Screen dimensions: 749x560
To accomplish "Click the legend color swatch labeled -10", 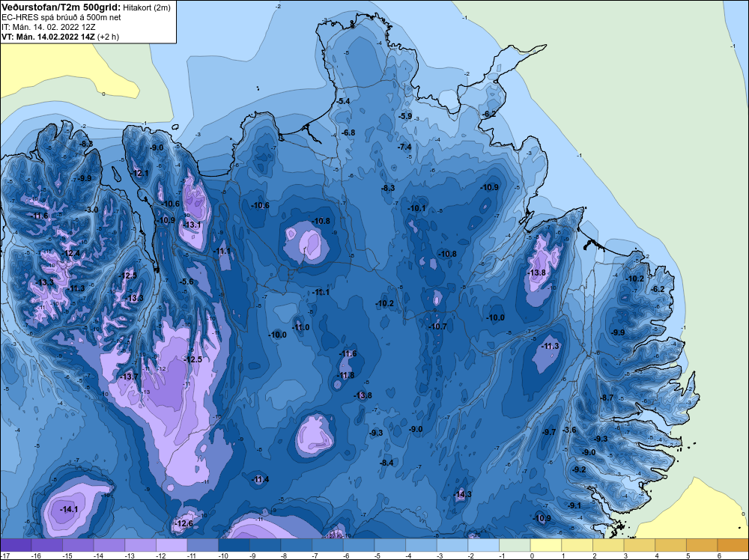I will point(234,545).
